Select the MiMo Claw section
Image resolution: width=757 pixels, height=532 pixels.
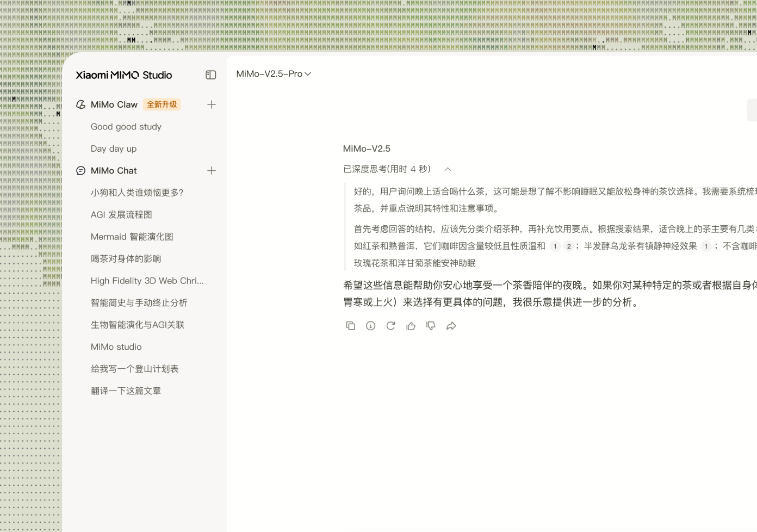coord(114,104)
